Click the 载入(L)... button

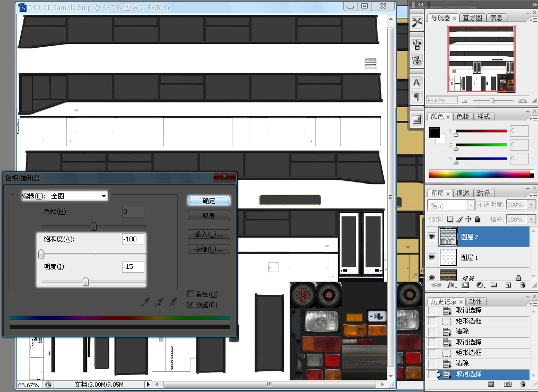coord(209,234)
